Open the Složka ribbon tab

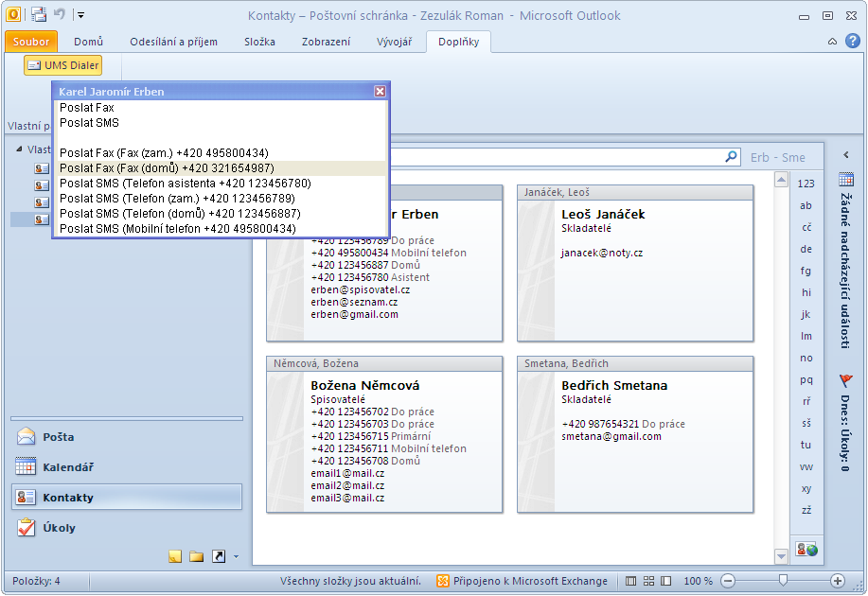tap(259, 42)
